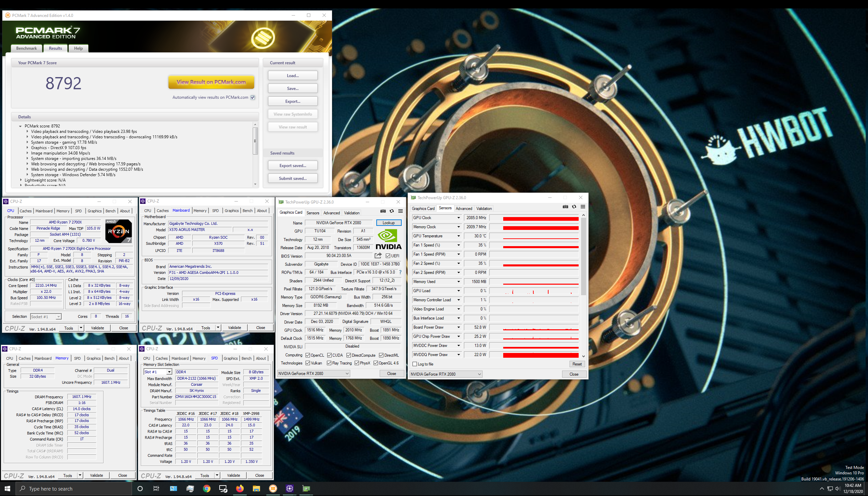Click the refresh icon in GPU-Z Sensors window

[574, 207]
